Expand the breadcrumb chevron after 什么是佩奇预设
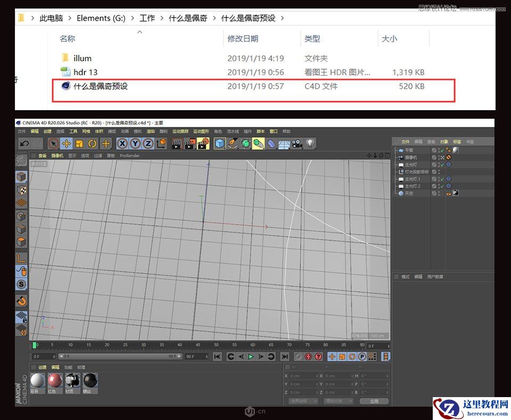 tap(282, 18)
